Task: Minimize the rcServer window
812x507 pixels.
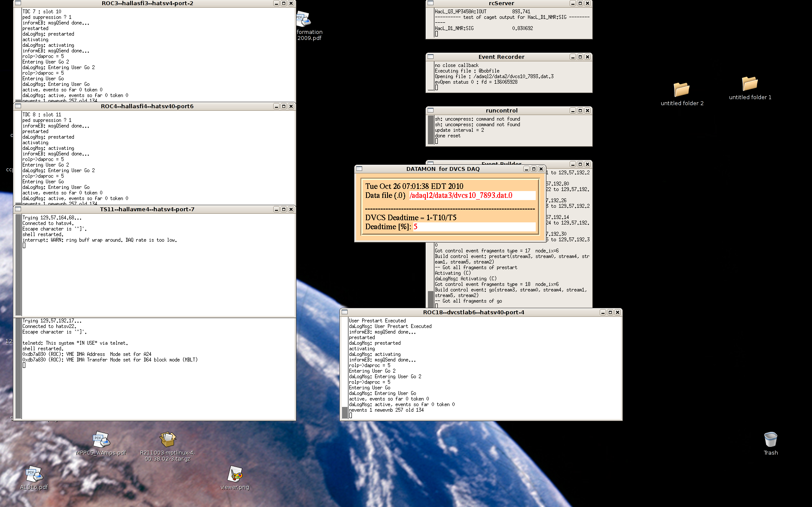Action: point(573,3)
